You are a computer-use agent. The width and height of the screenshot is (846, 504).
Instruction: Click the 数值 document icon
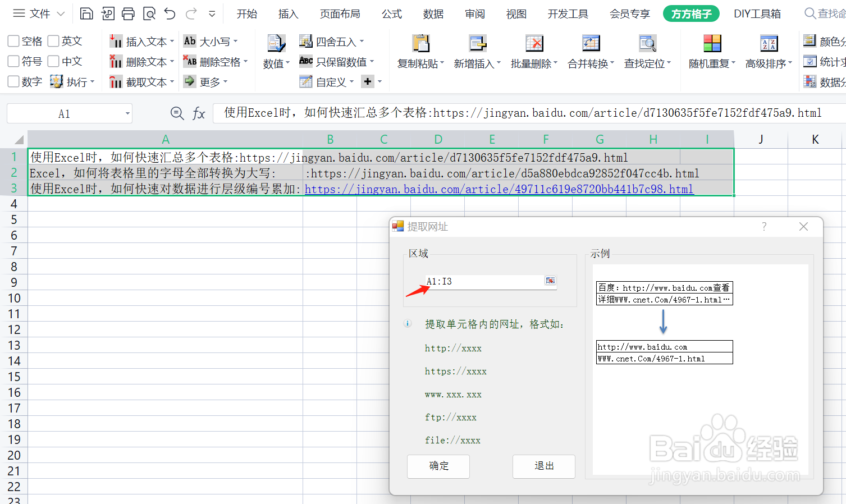pyautogui.click(x=276, y=44)
